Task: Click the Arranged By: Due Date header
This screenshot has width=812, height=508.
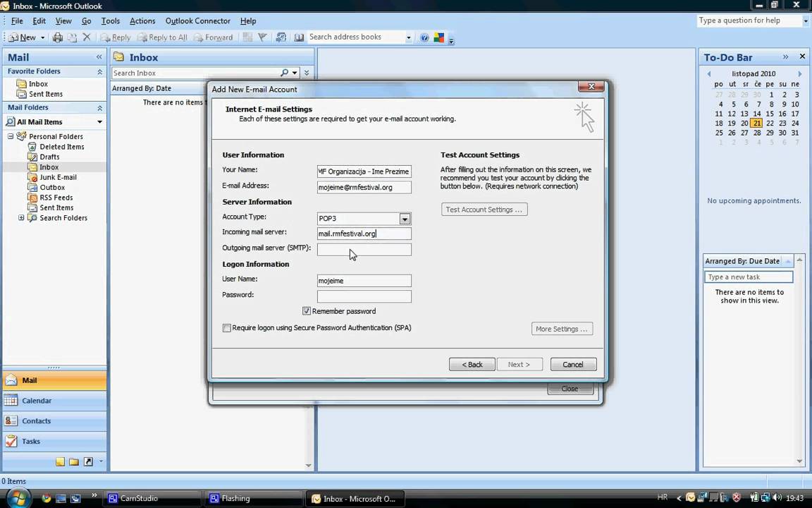Action: (742, 261)
